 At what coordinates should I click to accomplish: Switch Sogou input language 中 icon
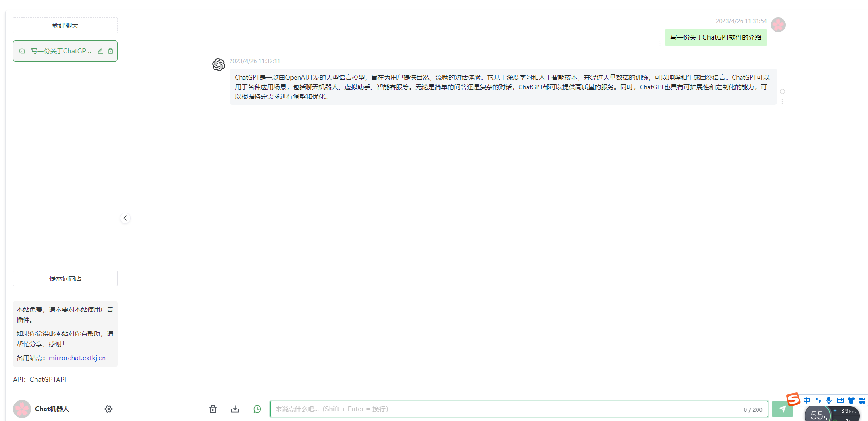point(807,400)
